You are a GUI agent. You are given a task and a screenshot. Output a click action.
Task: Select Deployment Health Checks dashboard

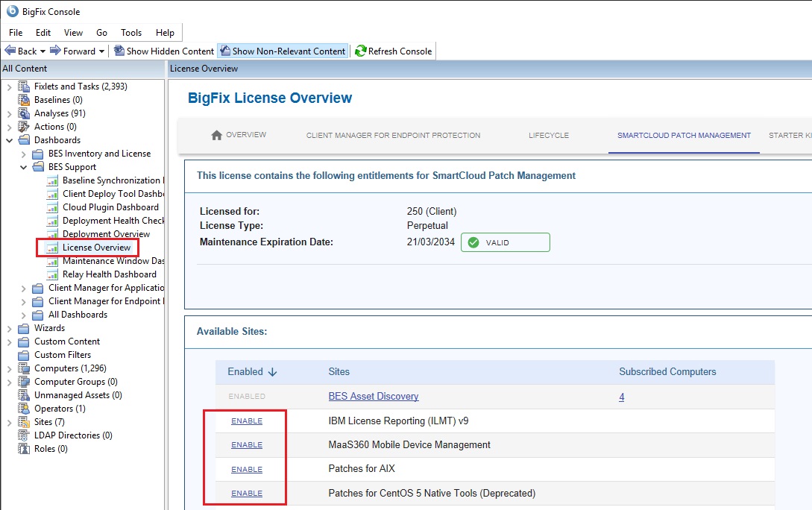[x=113, y=221]
